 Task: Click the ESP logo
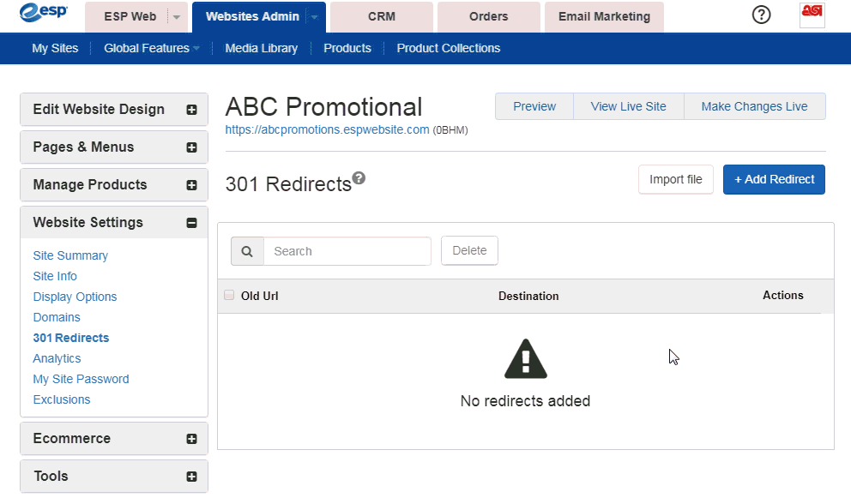[x=43, y=12]
